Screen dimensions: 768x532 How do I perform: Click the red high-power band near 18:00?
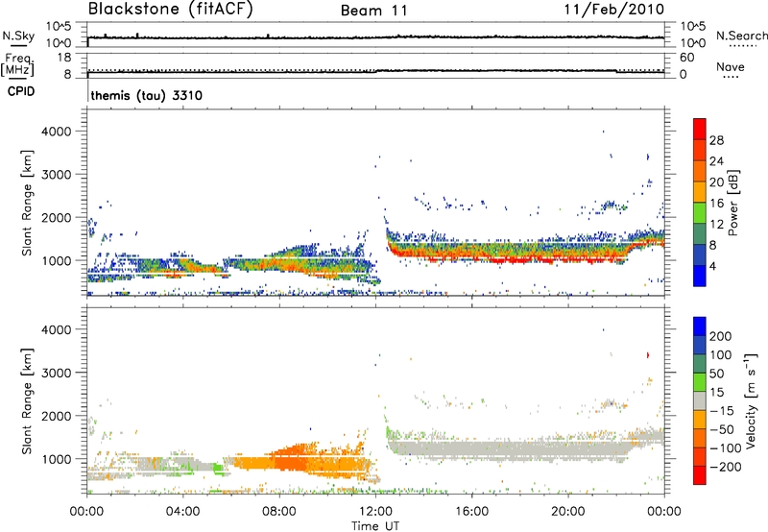[x=520, y=260]
